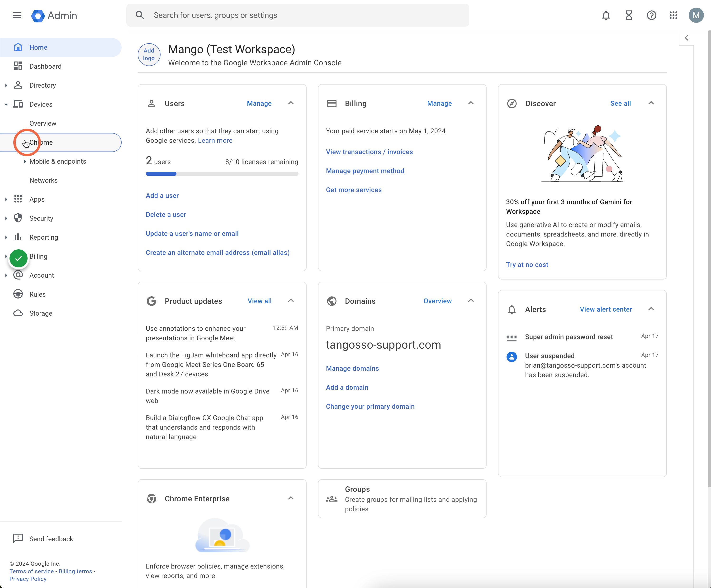Click the Security shield icon in the sidebar
Screen dimensions: 711x588
point(18,218)
